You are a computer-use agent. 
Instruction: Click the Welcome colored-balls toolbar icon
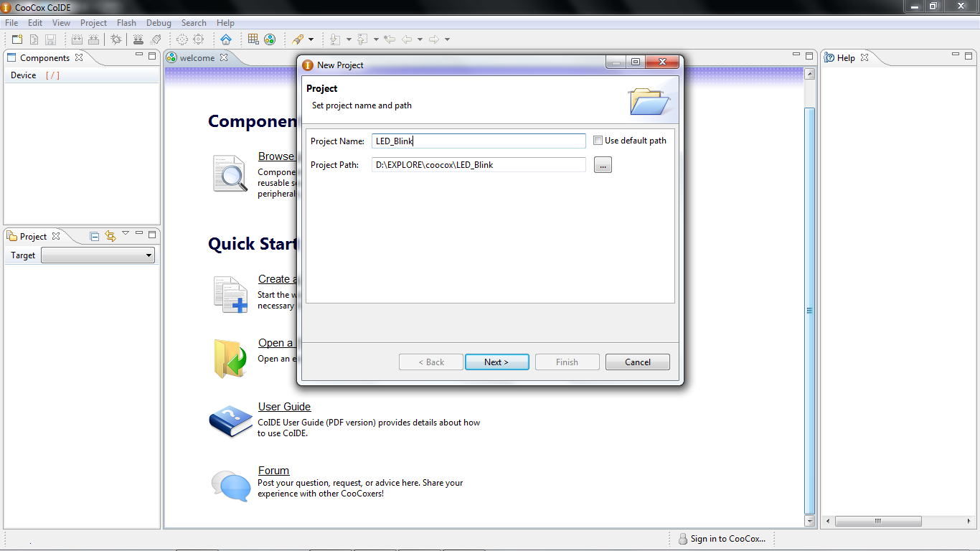coord(270,39)
